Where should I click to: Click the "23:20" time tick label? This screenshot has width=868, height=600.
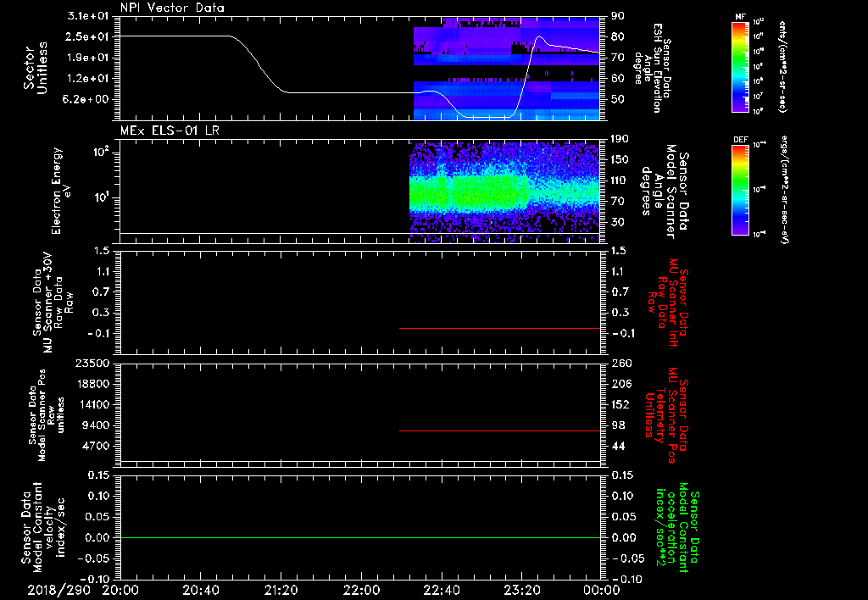(522, 590)
